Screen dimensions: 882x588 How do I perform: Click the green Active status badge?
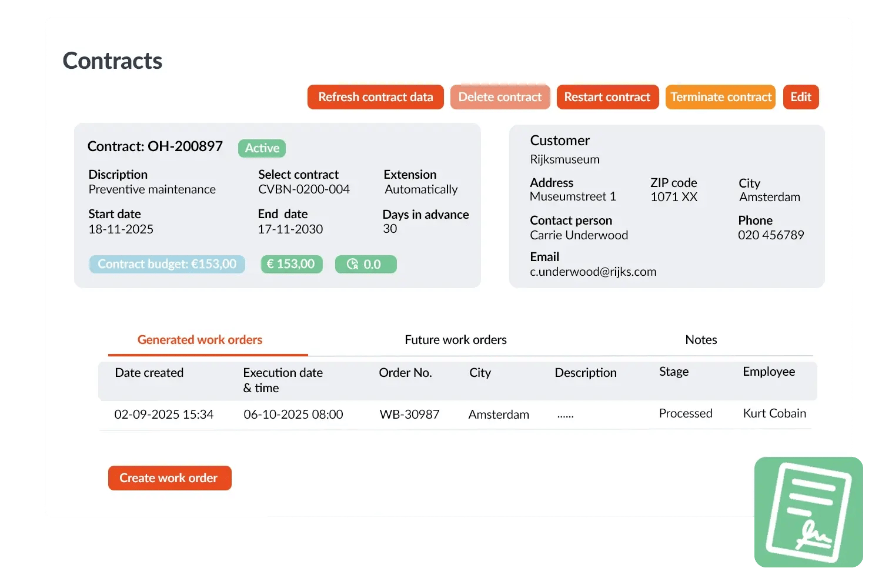[x=262, y=148]
